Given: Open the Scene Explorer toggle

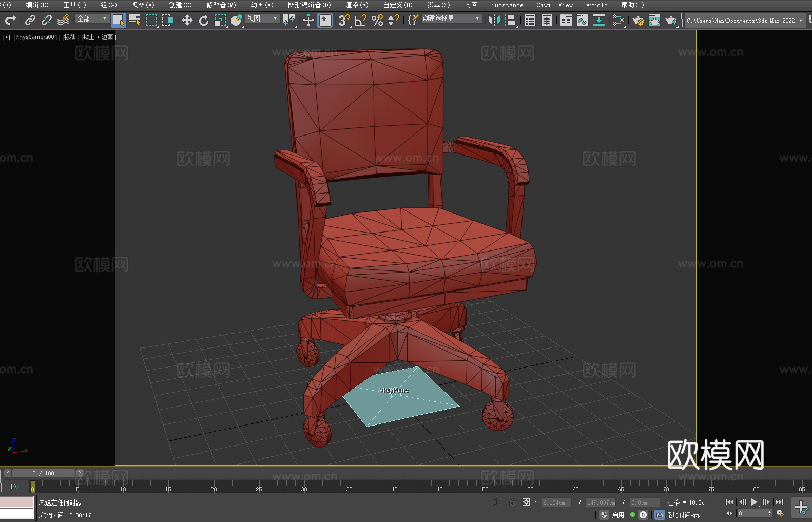Looking at the screenshot, I should tap(530, 20).
